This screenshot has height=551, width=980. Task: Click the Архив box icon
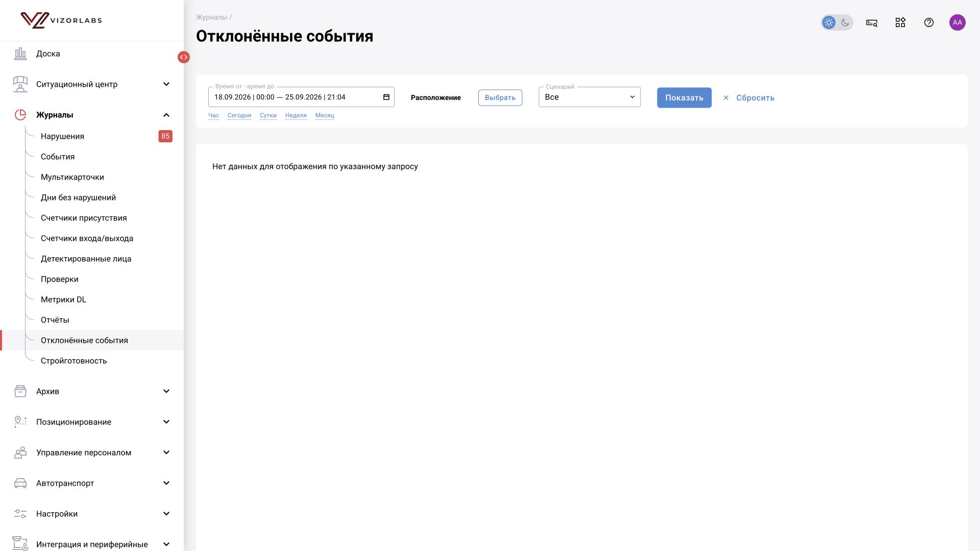tap(20, 391)
